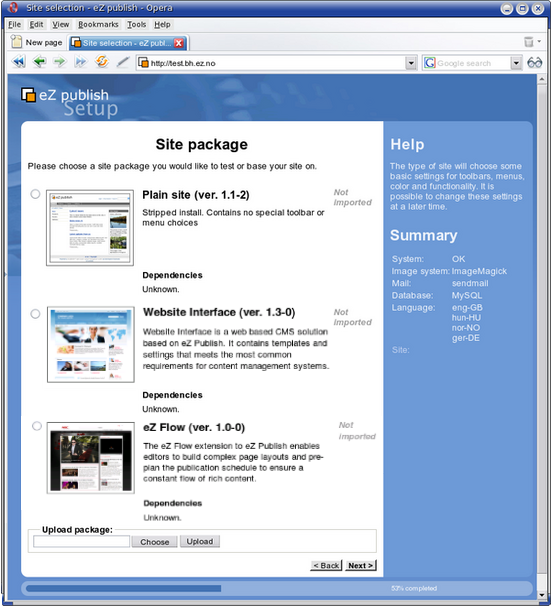Click the 'Upload package:' legend label
Viewport: 551px width, 607px height.
(77, 530)
